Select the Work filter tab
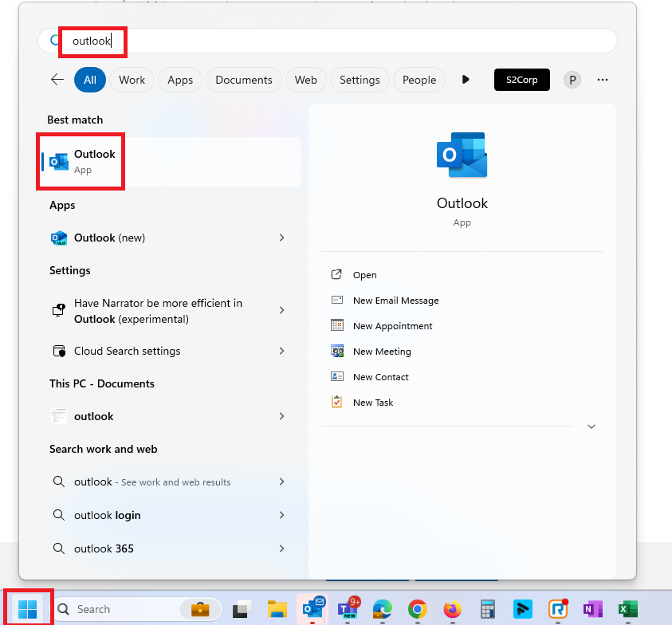 [x=132, y=80]
